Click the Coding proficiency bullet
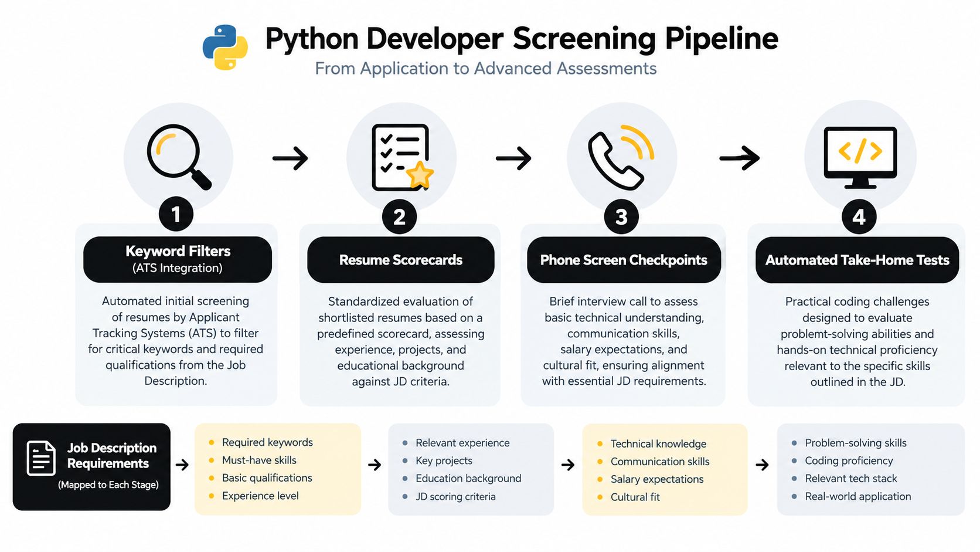The image size is (980, 552). click(x=842, y=460)
